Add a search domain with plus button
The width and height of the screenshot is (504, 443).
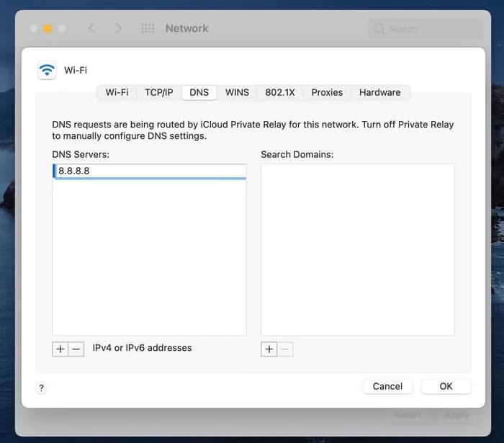269,349
